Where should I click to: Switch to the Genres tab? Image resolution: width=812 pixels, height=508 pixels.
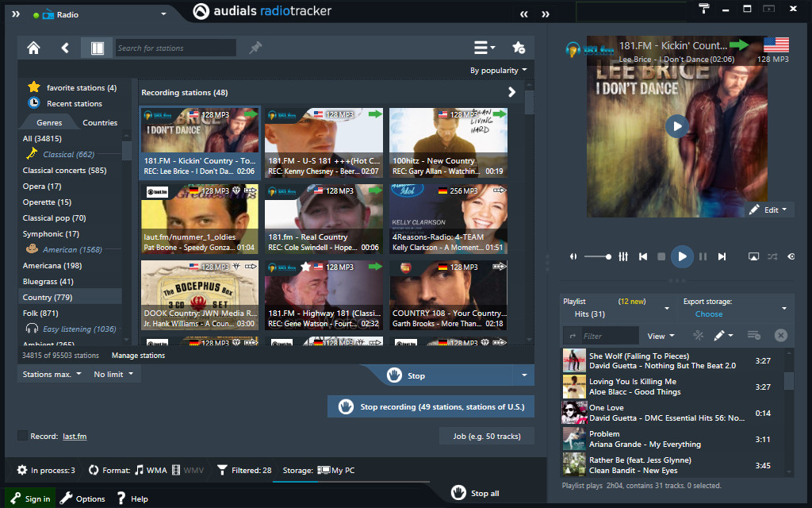(x=49, y=123)
